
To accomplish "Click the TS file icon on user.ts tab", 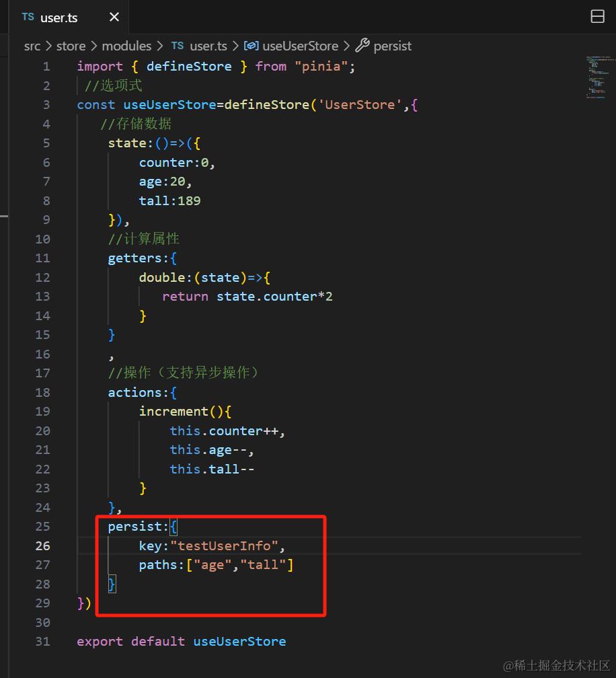I will click(28, 17).
